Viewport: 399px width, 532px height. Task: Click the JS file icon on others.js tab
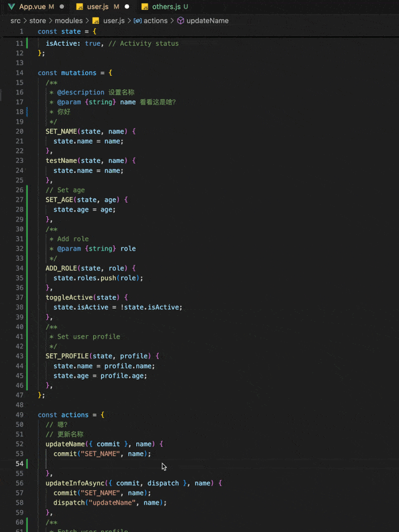[x=145, y=7]
